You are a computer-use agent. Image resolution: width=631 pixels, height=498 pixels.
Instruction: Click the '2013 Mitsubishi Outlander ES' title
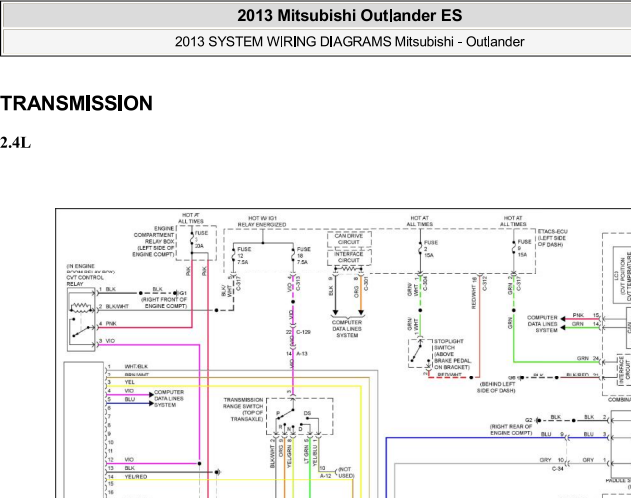click(349, 16)
